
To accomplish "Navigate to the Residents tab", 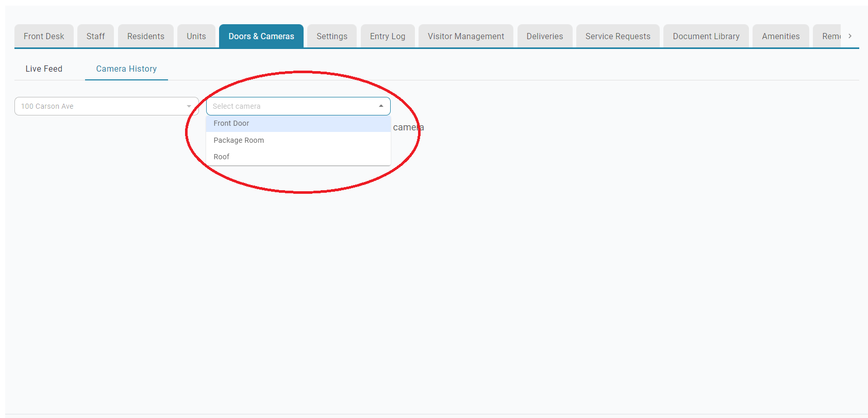I will pos(145,36).
